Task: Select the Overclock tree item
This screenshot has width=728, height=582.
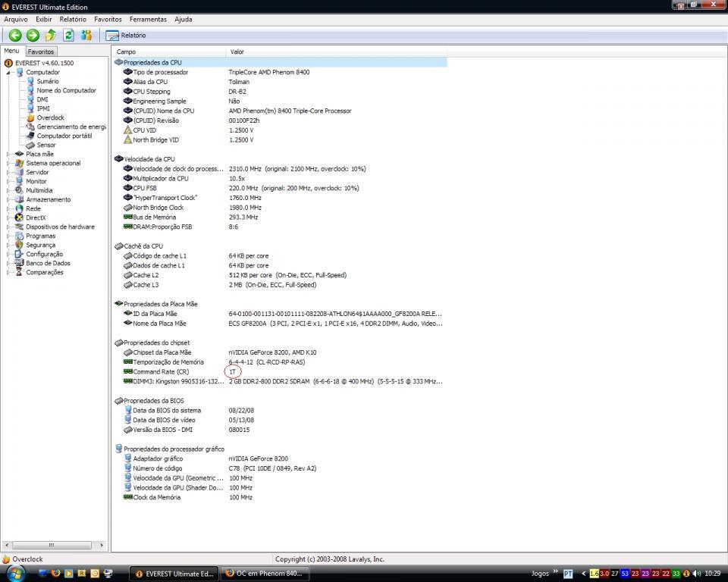Action: click(x=51, y=118)
